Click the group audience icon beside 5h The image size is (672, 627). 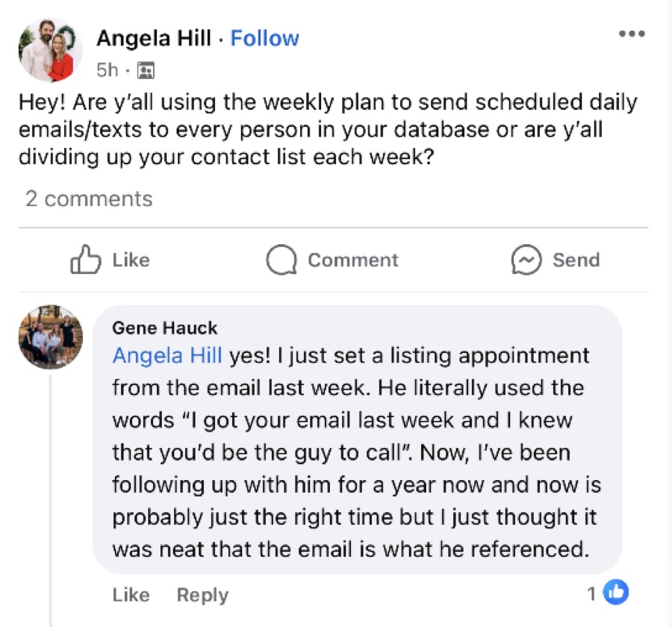coord(146,70)
